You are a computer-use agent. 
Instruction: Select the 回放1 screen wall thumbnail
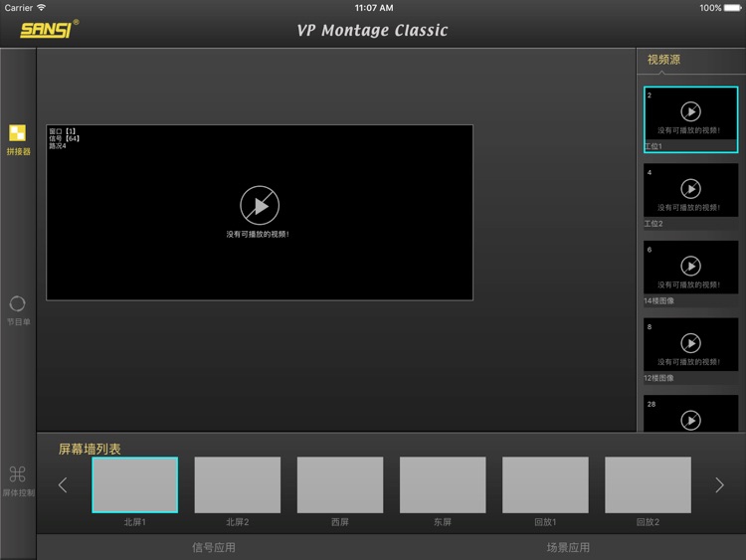coord(545,484)
